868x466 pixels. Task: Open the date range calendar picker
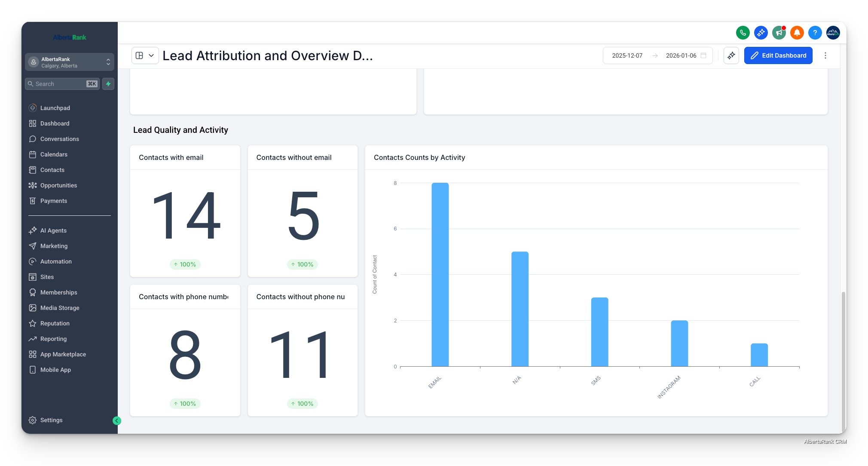703,55
